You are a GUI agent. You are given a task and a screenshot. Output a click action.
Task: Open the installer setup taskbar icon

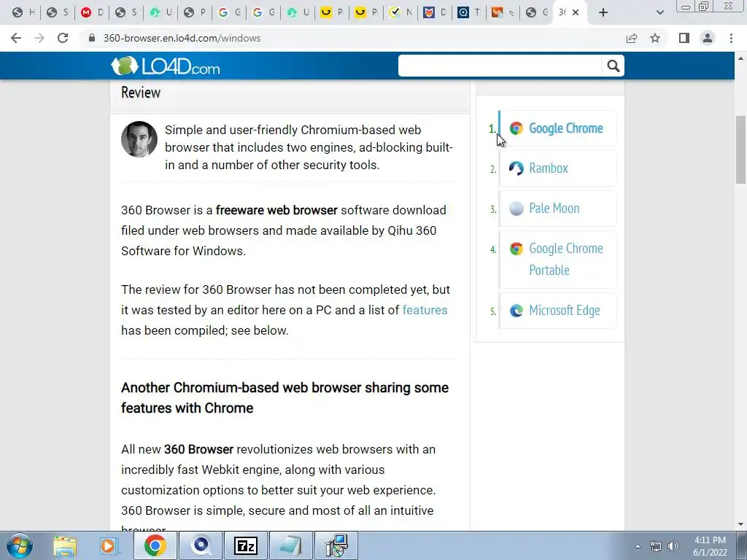[x=336, y=545]
